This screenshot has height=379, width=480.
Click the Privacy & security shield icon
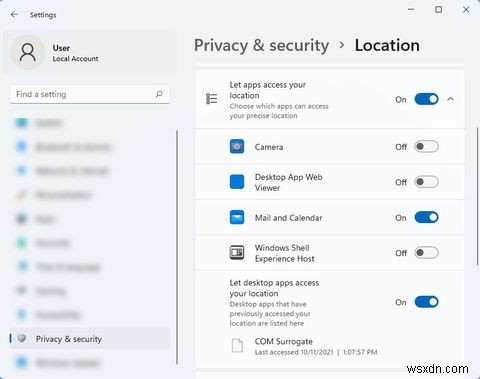pos(22,339)
